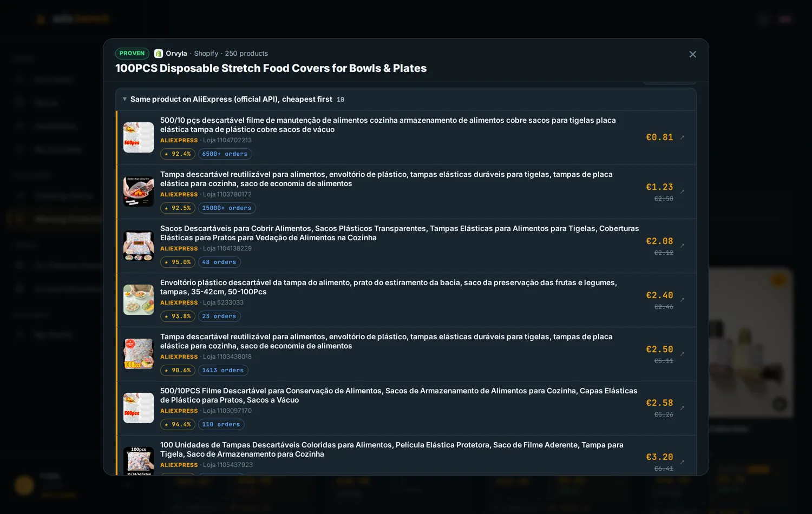Select the '1413 orders' chip
Image resolution: width=812 pixels, height=514 pixels.
223,371
